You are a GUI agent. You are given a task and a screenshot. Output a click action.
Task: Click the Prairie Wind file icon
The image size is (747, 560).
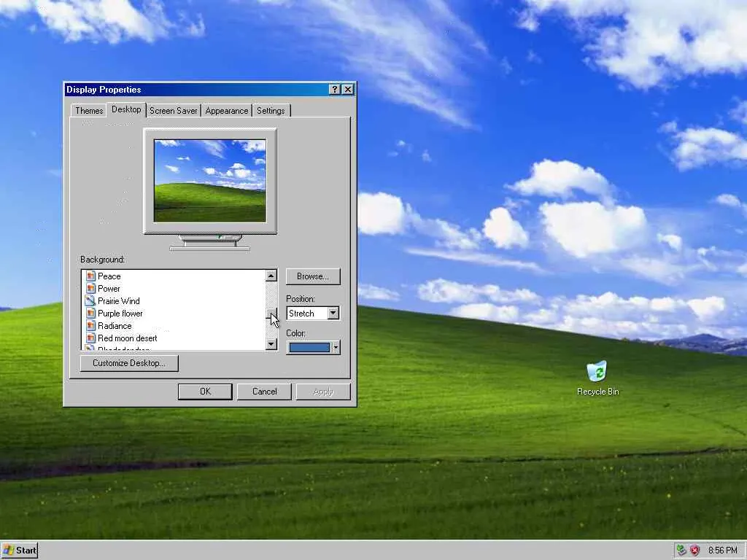(x=90, y=301)
